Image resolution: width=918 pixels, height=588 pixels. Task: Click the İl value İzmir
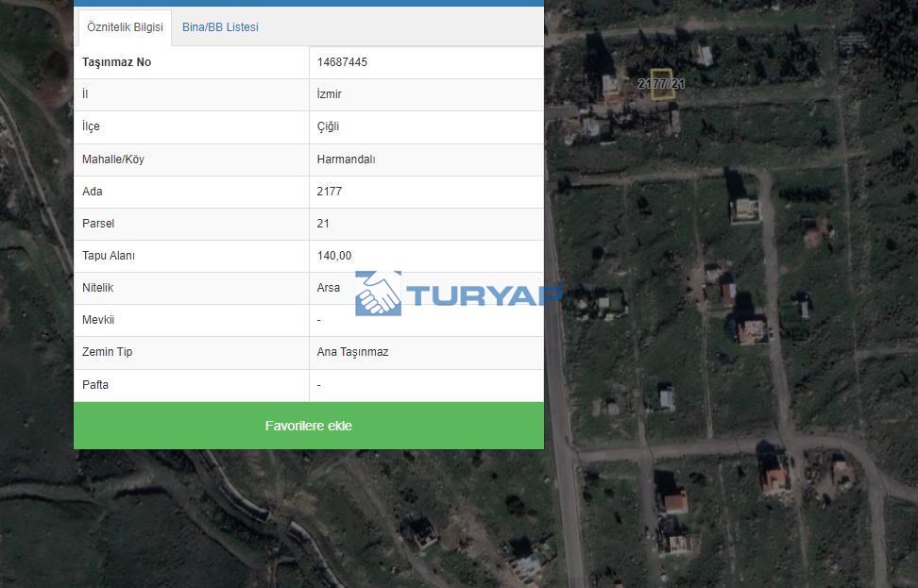click(x=329, y=94)
